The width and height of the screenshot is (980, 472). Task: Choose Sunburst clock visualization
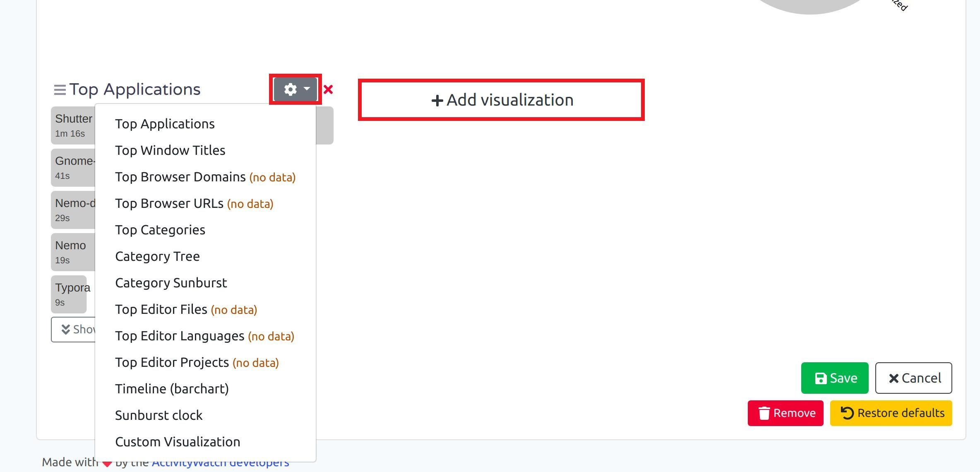[159, 415]
